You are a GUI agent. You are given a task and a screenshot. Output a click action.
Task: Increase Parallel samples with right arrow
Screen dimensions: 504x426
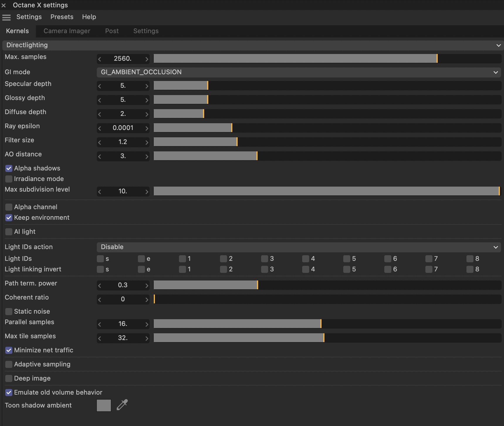click(147, 324)
